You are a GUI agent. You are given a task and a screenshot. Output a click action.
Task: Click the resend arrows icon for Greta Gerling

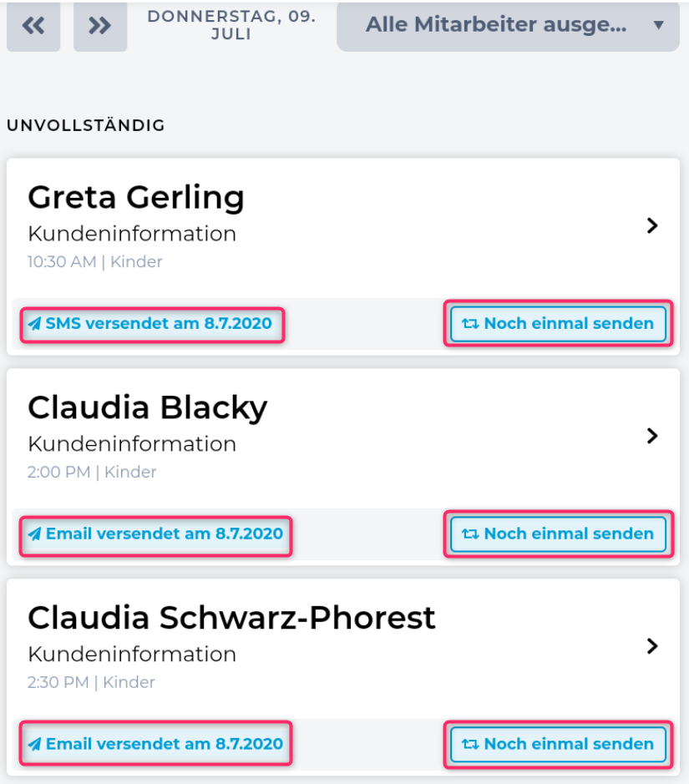(470, 324)
